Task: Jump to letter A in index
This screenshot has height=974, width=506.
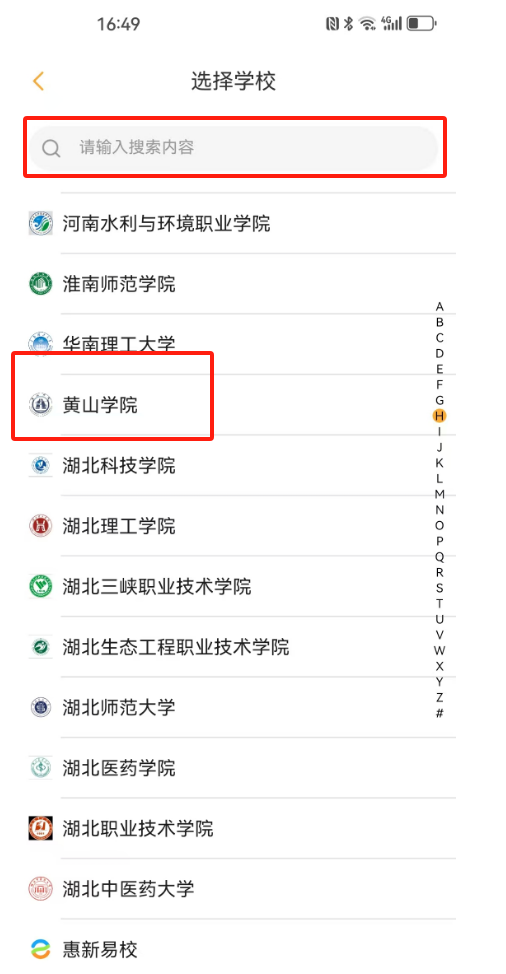Action: click(440, 306)
